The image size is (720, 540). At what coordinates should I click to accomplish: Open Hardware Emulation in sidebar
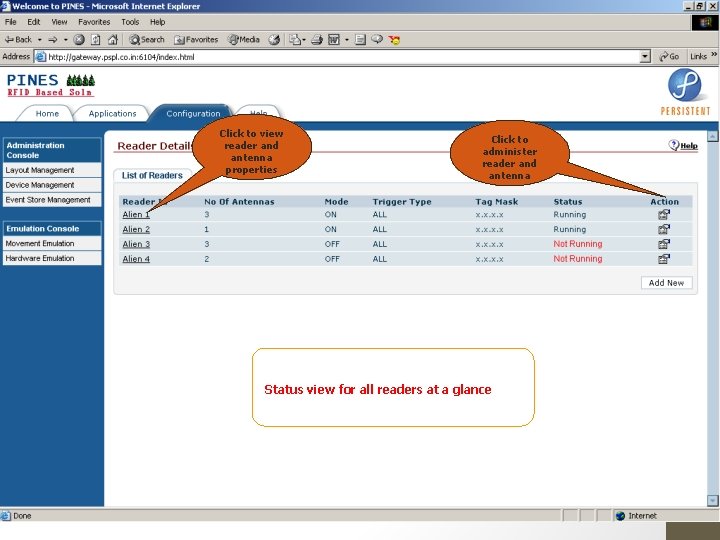(52, 258)
